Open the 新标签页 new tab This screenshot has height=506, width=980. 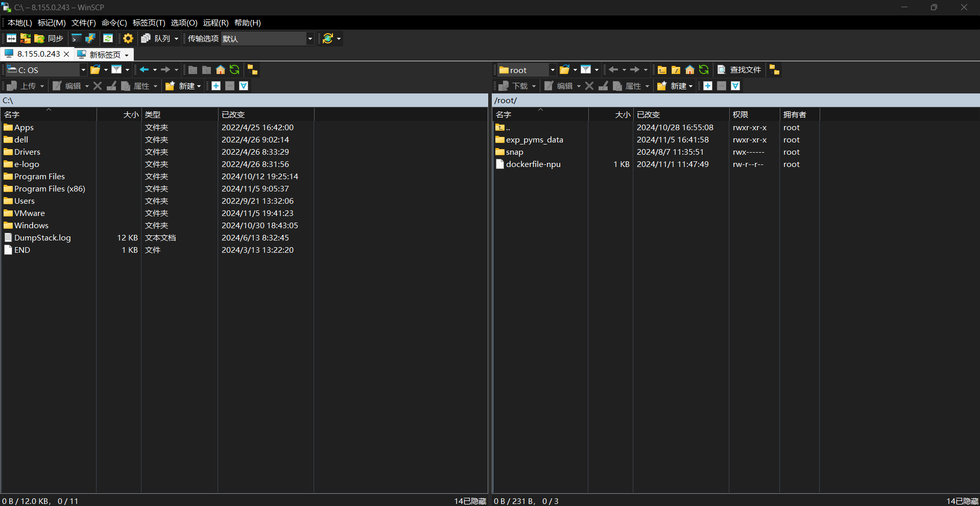coord(105,54)
